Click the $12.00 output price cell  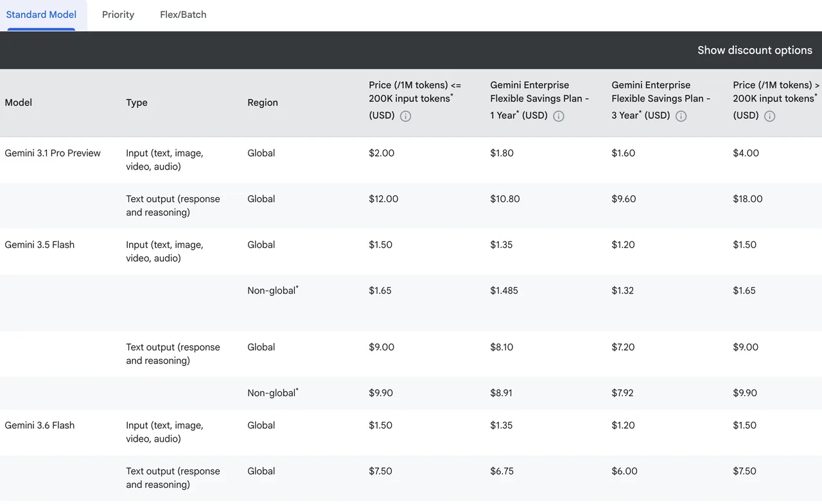pos(383,199)
